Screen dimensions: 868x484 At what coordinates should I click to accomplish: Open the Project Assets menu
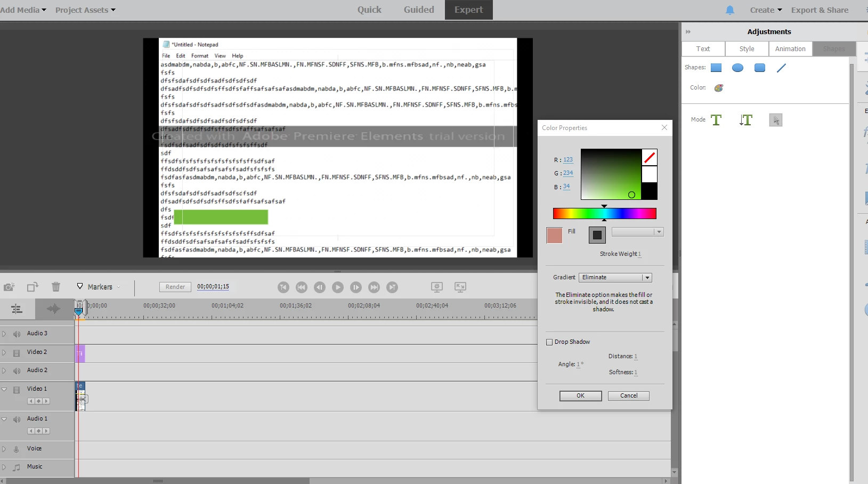[x=85, y=10]
